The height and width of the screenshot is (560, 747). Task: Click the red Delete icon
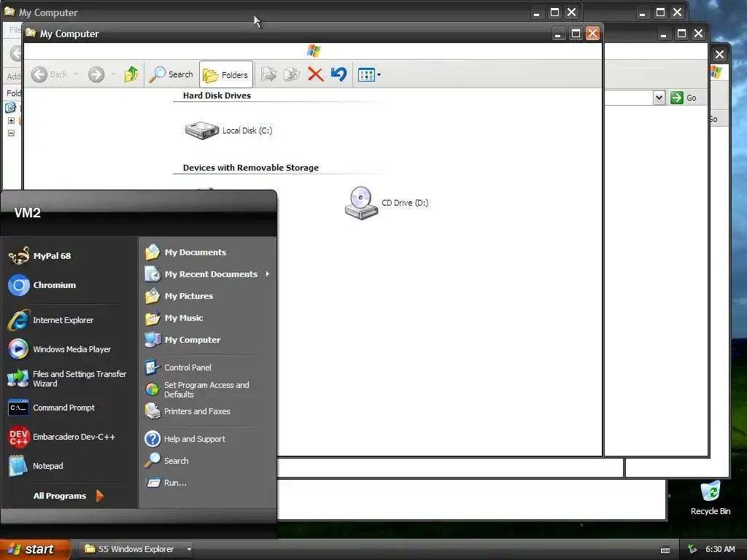point(315,74)
